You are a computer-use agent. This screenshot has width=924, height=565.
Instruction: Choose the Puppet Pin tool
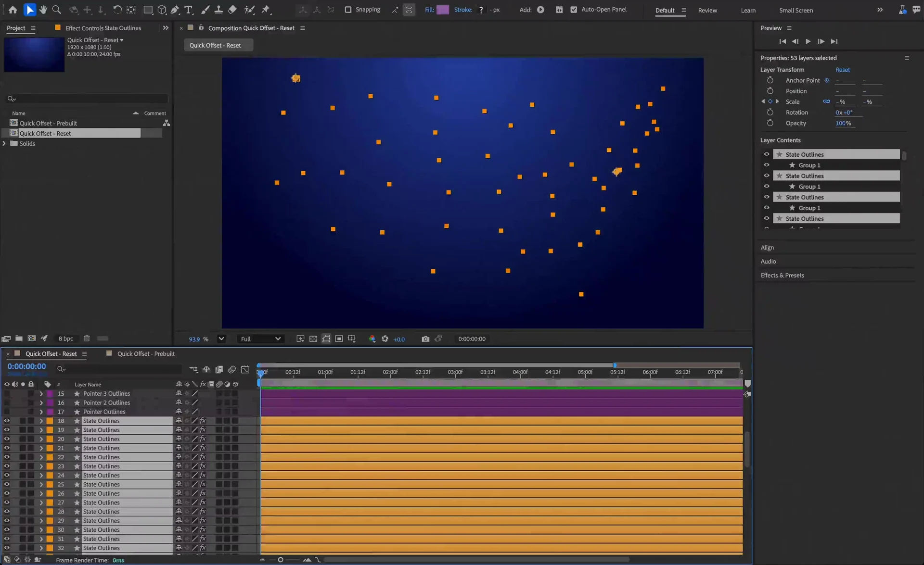point(266,10)
